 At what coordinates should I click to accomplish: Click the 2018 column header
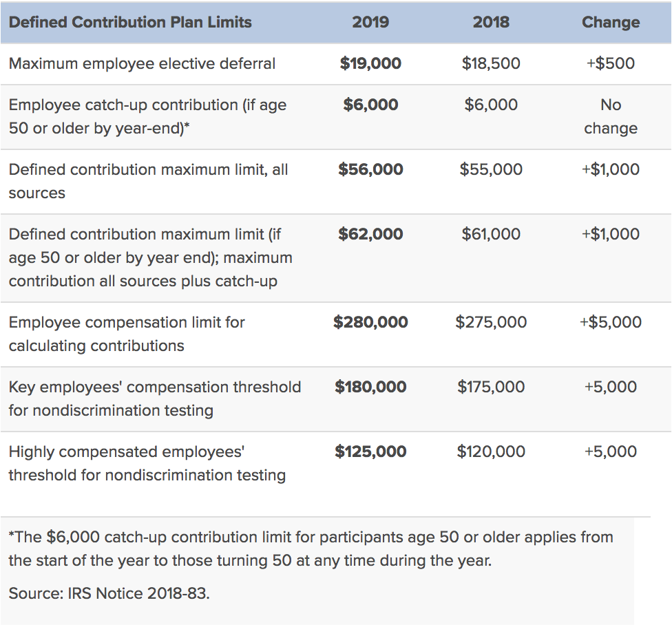(491, 22)
